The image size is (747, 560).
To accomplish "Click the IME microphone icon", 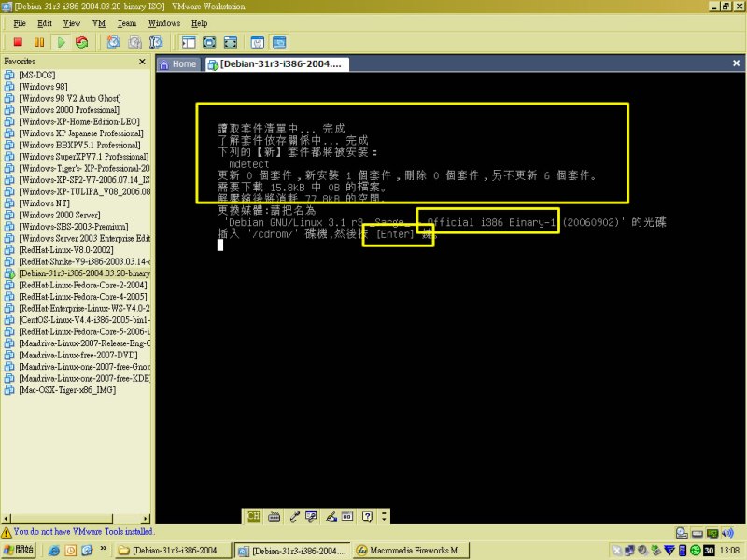I will 294,516.
